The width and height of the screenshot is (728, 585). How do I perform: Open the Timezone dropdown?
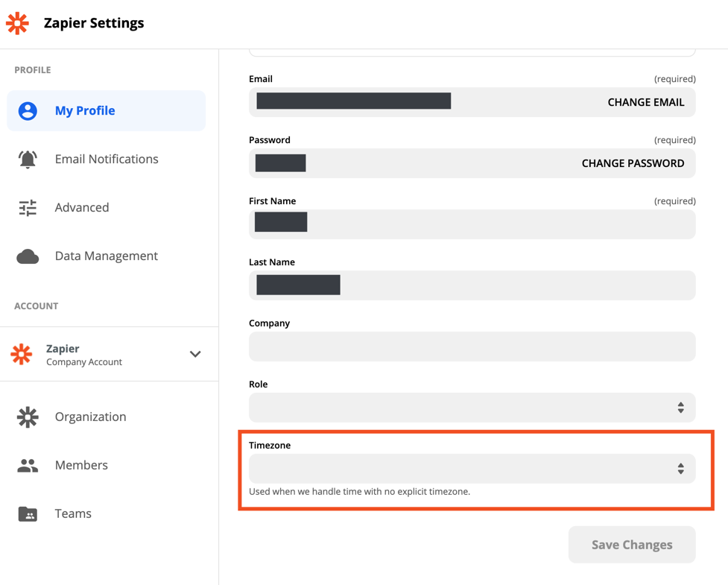[472, 469]
